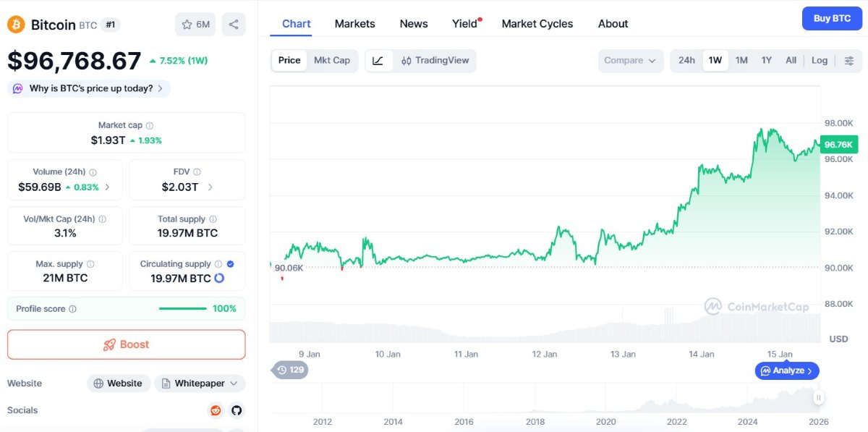
Task: Add Bitcoin to watchlist with star button
Action: point(195,25)
